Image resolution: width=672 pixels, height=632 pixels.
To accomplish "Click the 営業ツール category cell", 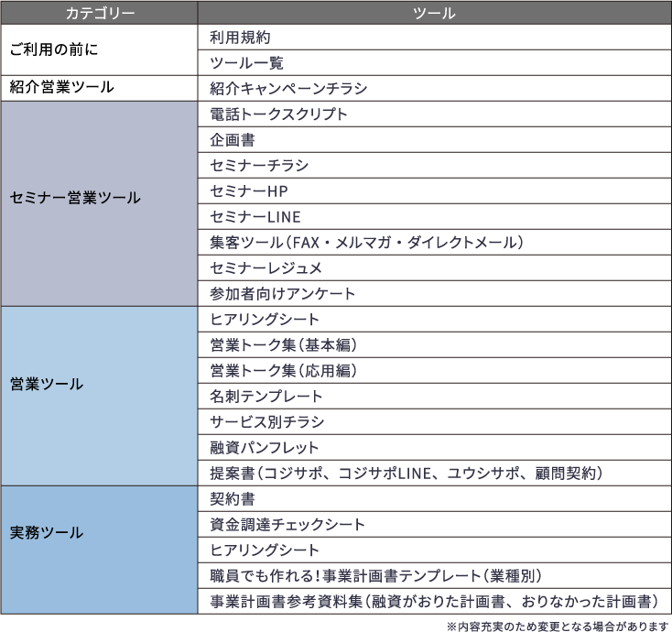I will click(99, 397).
